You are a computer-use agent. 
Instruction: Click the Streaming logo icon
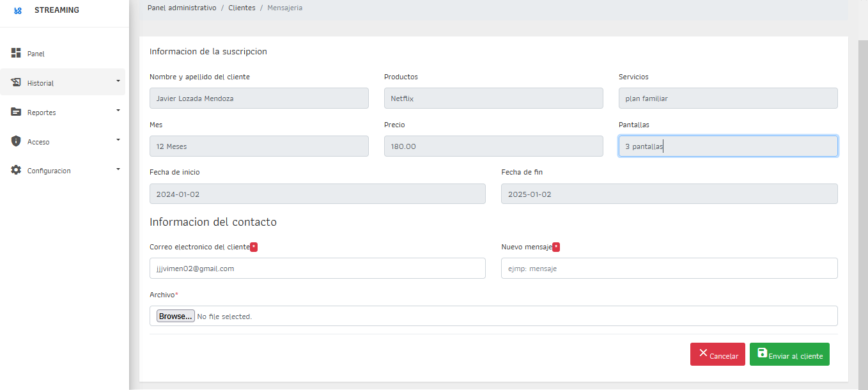click(x=18, y=11)
